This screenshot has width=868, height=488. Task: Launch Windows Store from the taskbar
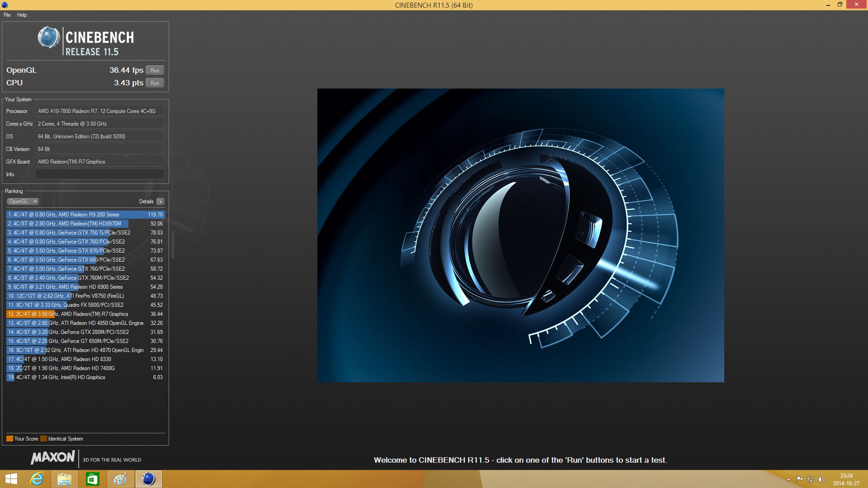93,479
